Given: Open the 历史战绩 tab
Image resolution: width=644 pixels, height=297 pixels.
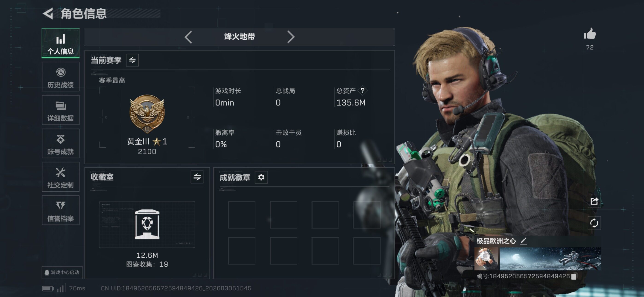Looking at the screenshot, I should 61,77.
